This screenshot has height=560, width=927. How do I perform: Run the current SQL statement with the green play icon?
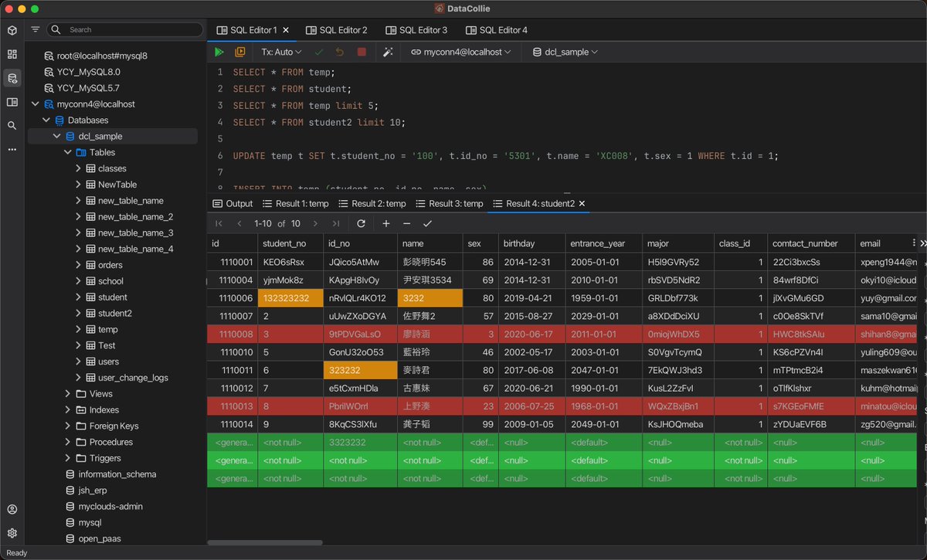[219, 52]
